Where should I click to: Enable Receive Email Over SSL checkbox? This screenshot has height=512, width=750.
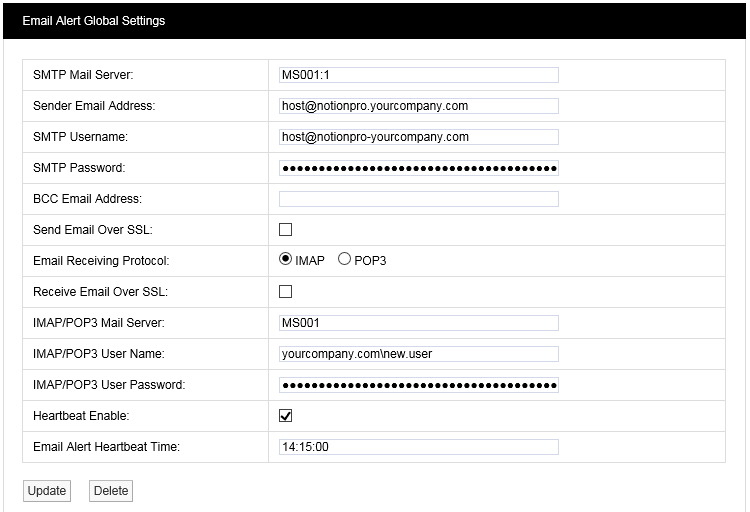[286, 292]
